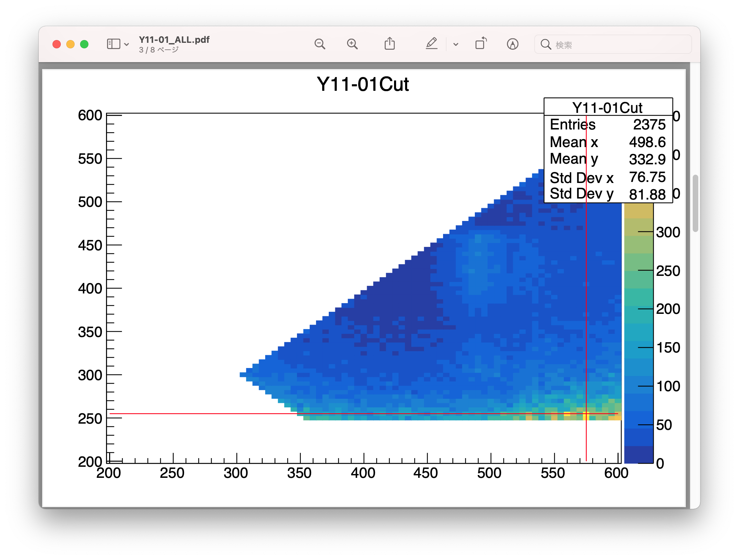Click the vertical scrollbar thumb

click(695, 203)
